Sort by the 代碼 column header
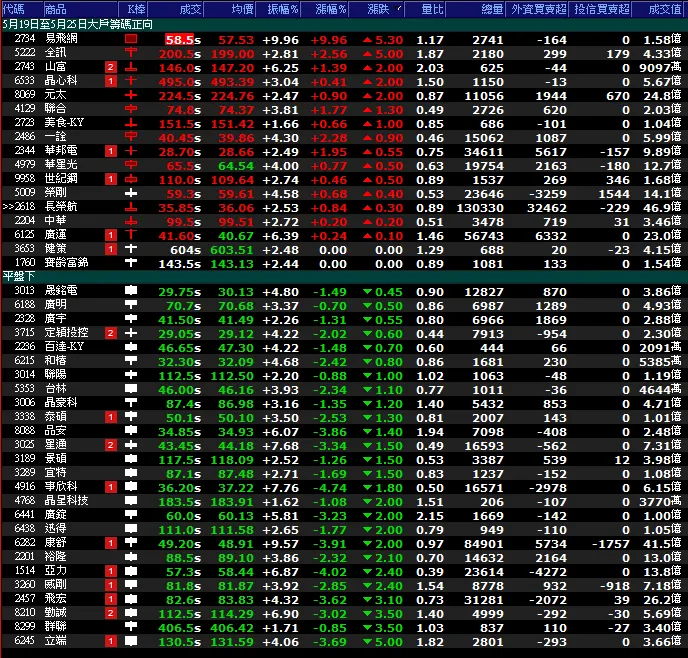Screen dimensions: 688x658 pos(22,9)
